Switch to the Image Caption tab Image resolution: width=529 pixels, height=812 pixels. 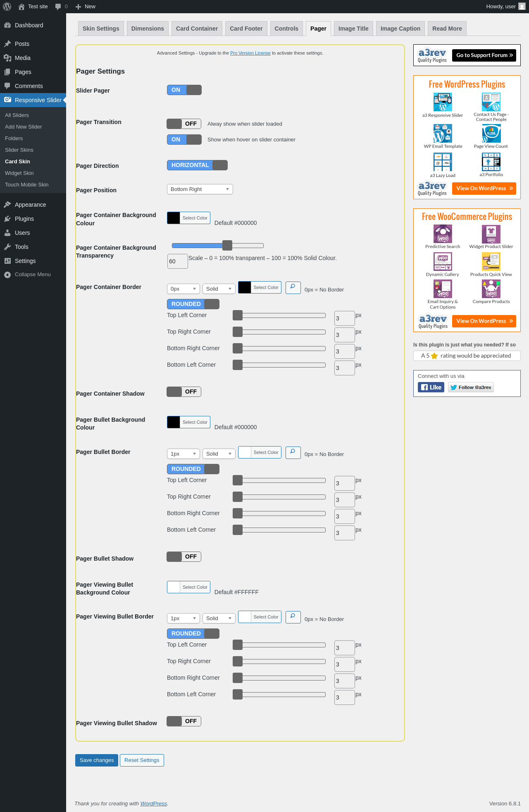tap(400, 29)
